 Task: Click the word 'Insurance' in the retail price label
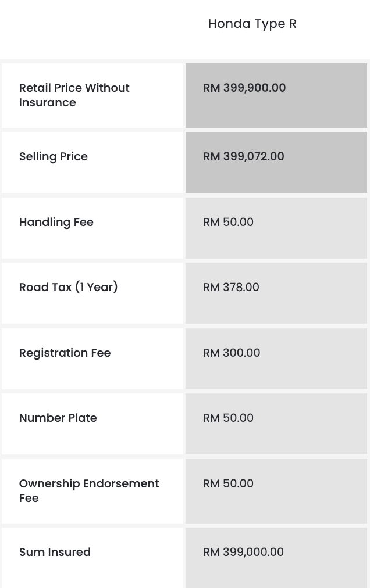pos(47,102)
